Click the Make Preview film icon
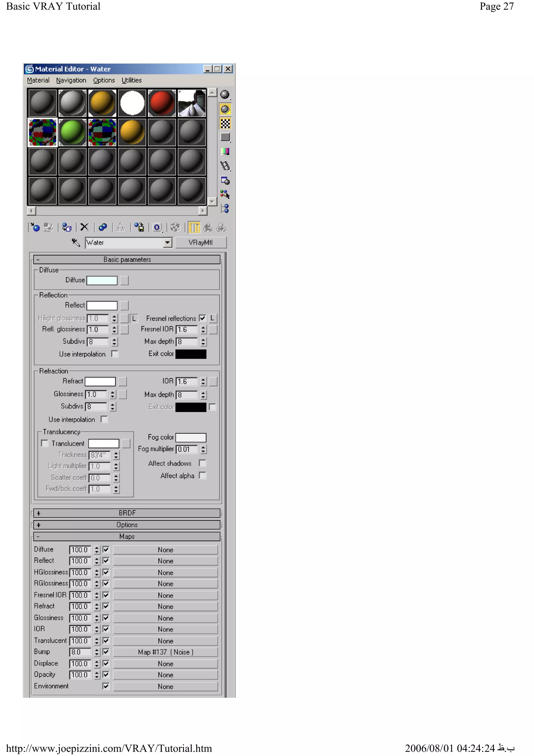The image size is (534, 756). (x=225, y=166)
